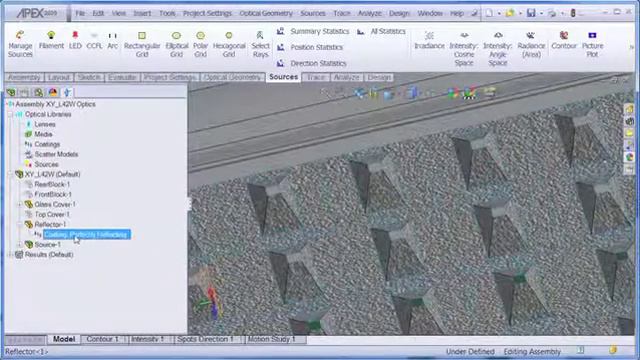Create a Polar Grid source
640x360 pixels.
pos(200,44)
